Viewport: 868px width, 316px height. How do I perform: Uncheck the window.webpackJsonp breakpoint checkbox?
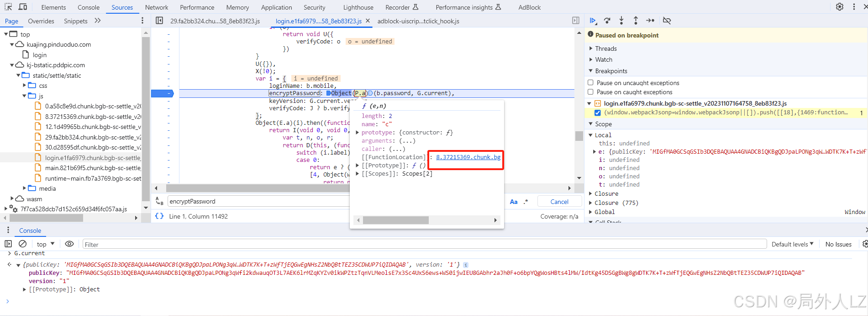(x=597, y=112)
